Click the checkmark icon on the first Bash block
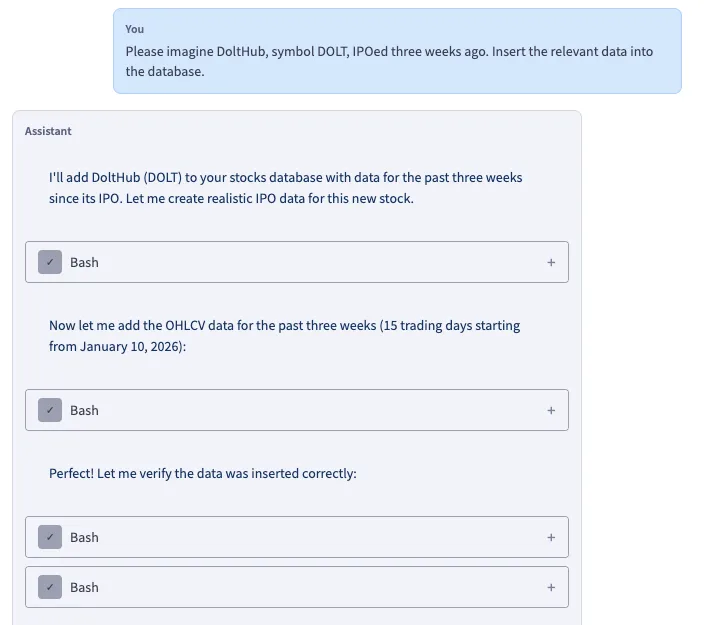The height and width of the screenshot is (625, 705). [50, 262]
